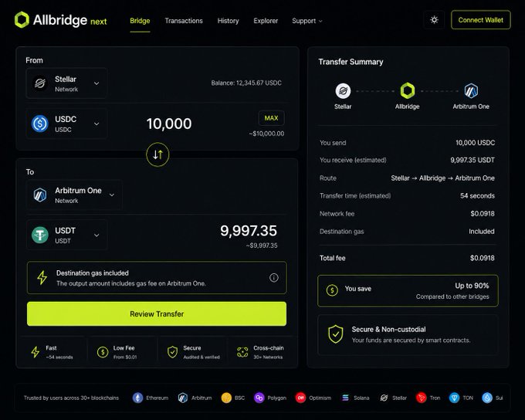525x420 pixels.
Task: Click the 10,000 amount input field
Action: tap(169, 124)
